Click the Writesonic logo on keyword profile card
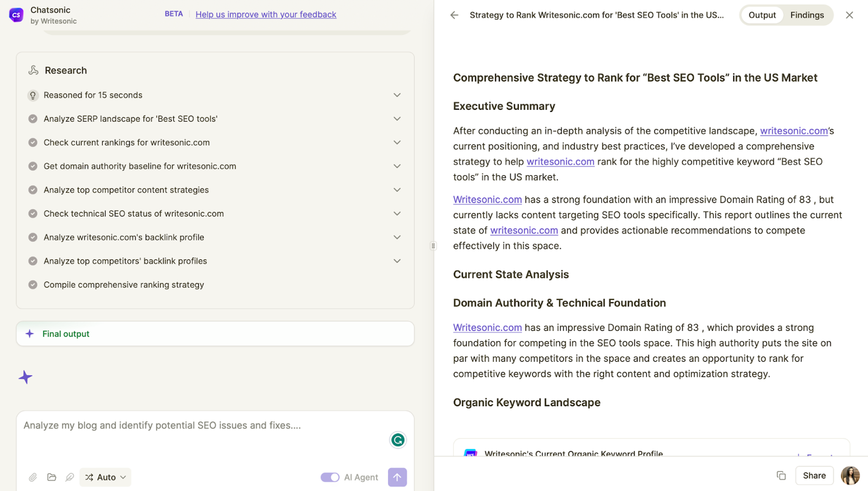 click(471, 453)
